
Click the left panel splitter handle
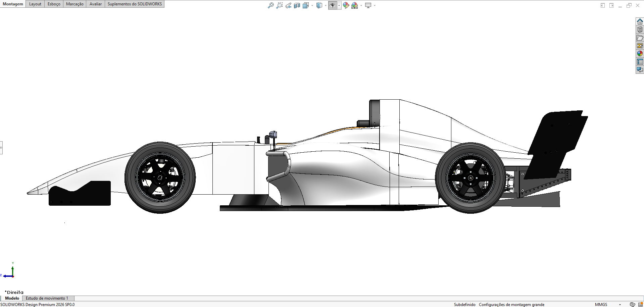pyautogui.click(x=1, y=148)
